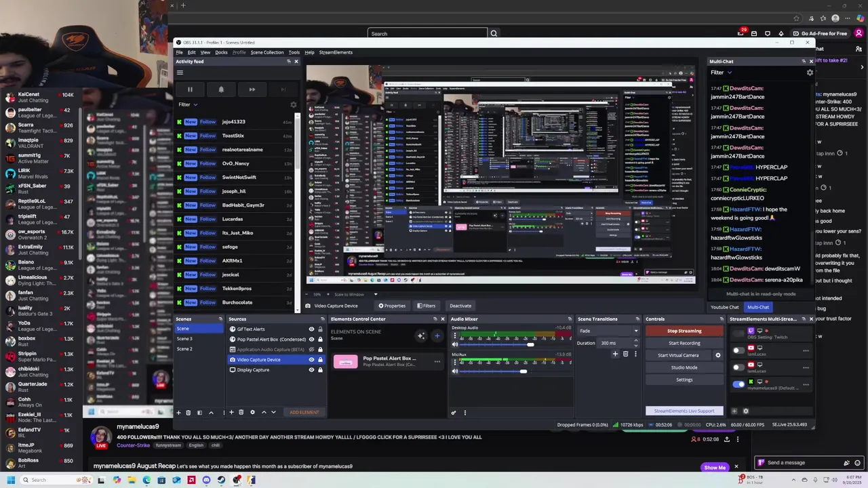Open the Activity feed hamburger menu
Viewport: 868px width, 488px height.
(x=180, y=73)
